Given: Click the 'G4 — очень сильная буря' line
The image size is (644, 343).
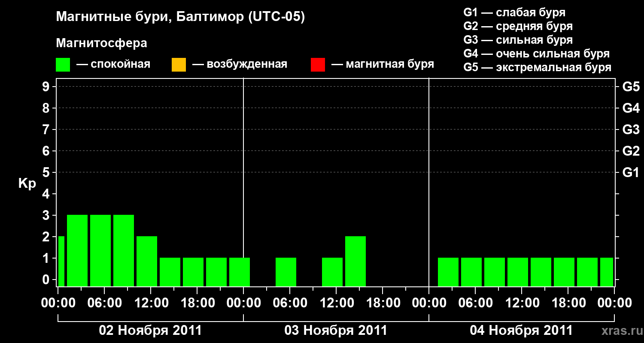Looking at the screenshot, I should [x=536, y=54].
